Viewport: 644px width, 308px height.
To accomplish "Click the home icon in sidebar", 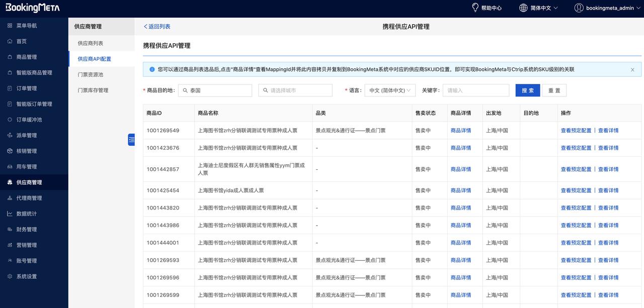I will tap(10, 41).
